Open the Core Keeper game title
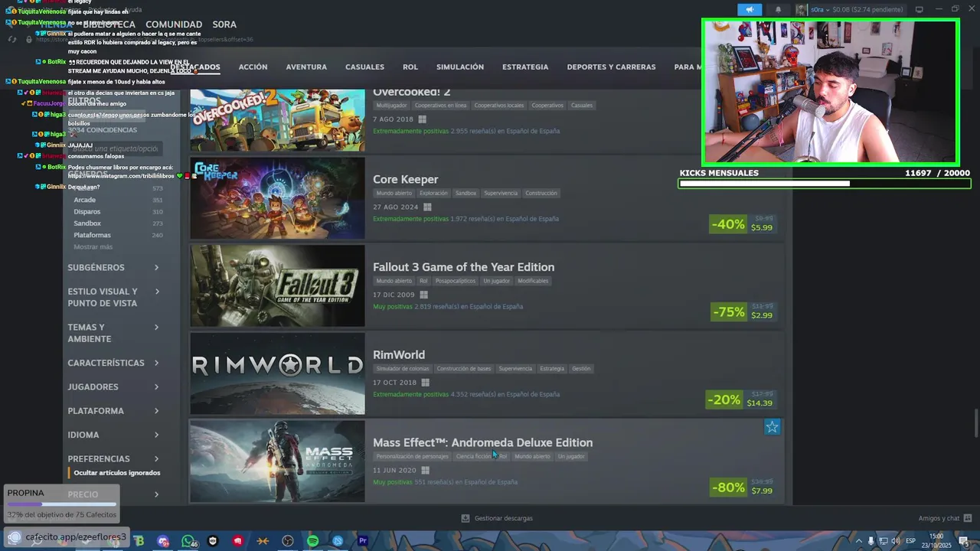The width and height of the screenshot is (980, 551). pos(406,179)
